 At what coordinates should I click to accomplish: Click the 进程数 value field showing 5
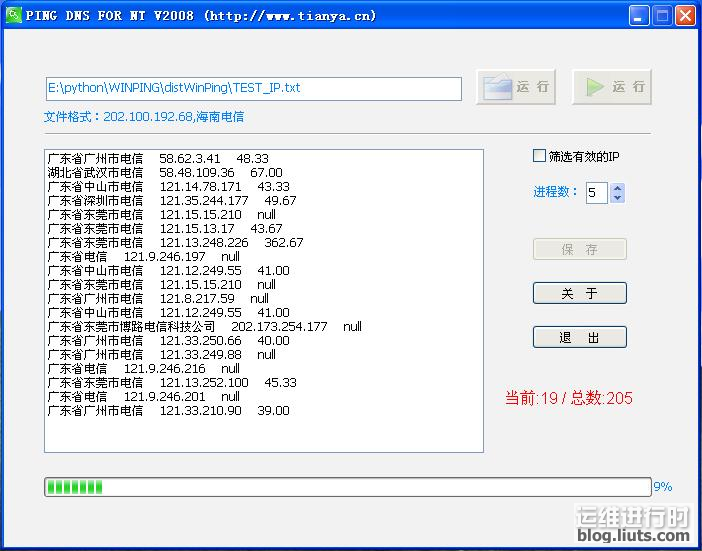click(596, 192)
